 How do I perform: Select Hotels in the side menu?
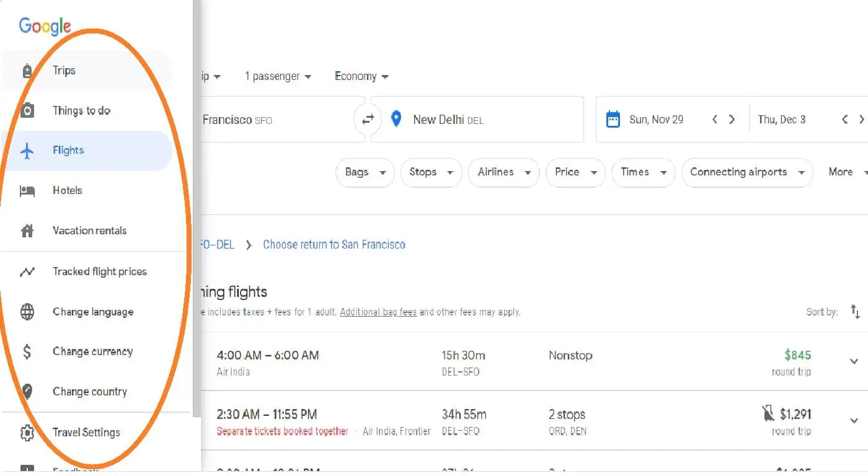pyautogui.click(x=86, y=191)
